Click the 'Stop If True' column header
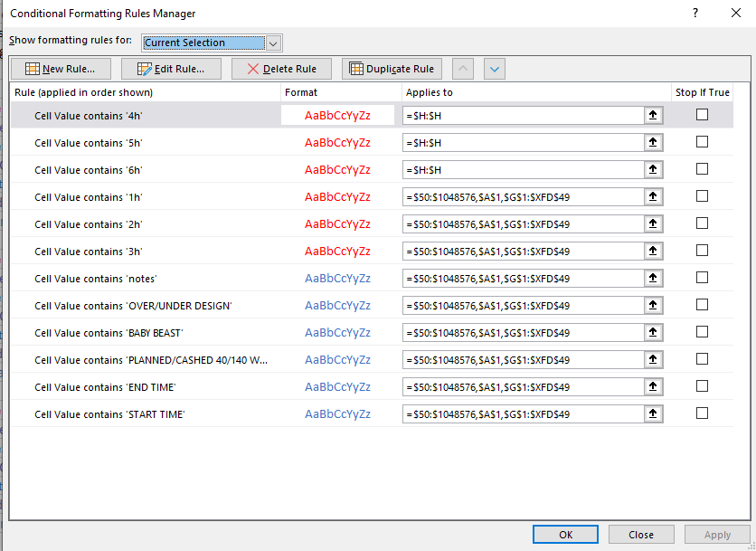The width and height of the screenshot is (756, 551). [702, 92]
